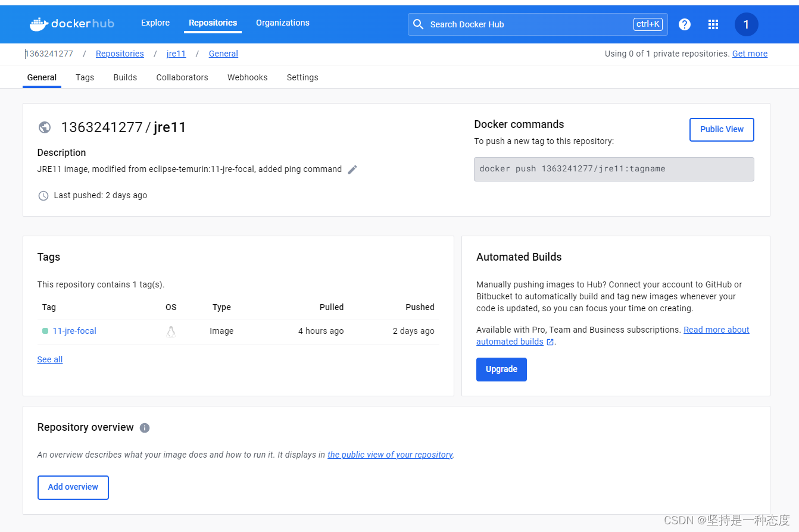Viewport: 799px width, 532px height.
Task: Click the Tag column header
Action: coord(49,307)
